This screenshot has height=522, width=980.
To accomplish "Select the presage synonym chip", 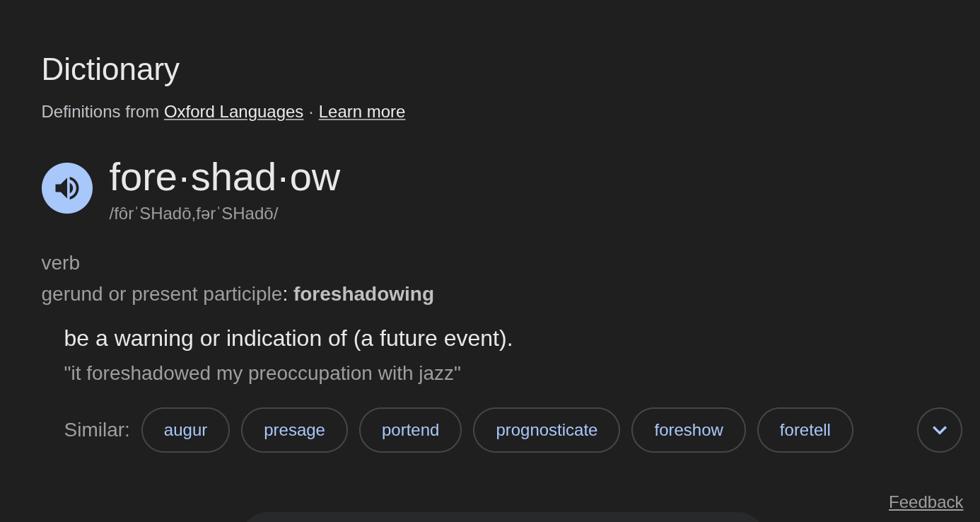I will click(x=294, y=430).
